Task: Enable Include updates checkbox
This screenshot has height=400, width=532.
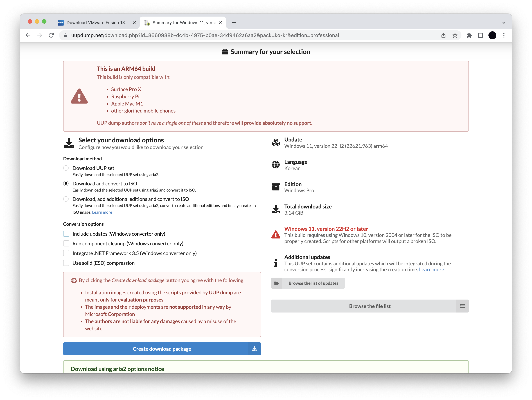Action: [x=66, y=233]
